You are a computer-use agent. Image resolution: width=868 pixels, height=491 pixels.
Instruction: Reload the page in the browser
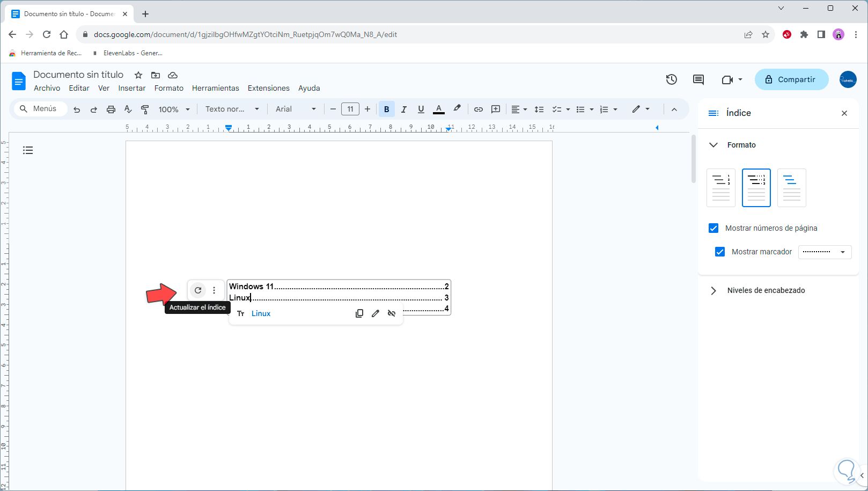point(47,34)
